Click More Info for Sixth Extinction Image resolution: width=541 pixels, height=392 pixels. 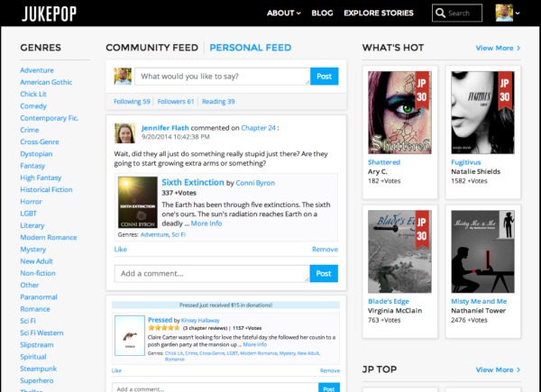click(206, 223)
